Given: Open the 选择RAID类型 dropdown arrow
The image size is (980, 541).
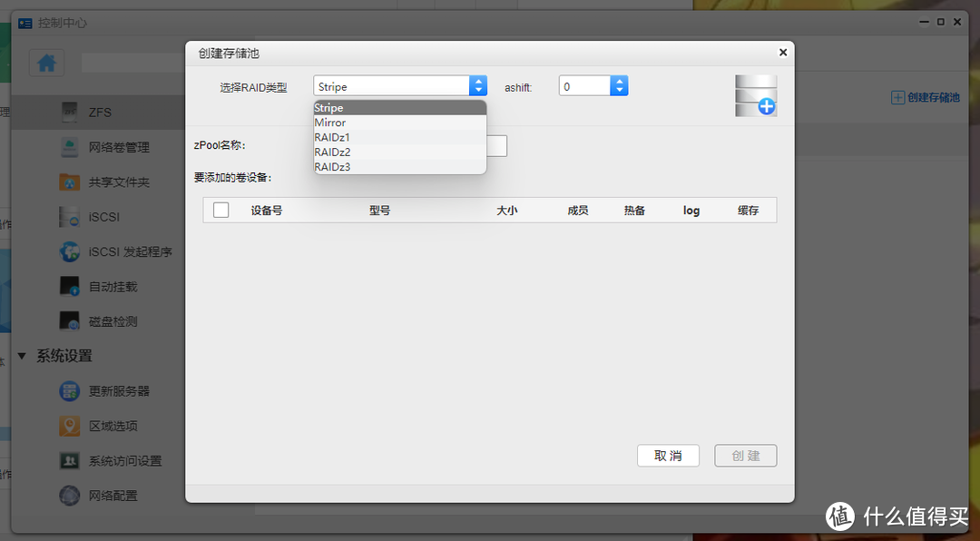Looking at the screenshot, I should pyautogui.click(x=478, y=86).
